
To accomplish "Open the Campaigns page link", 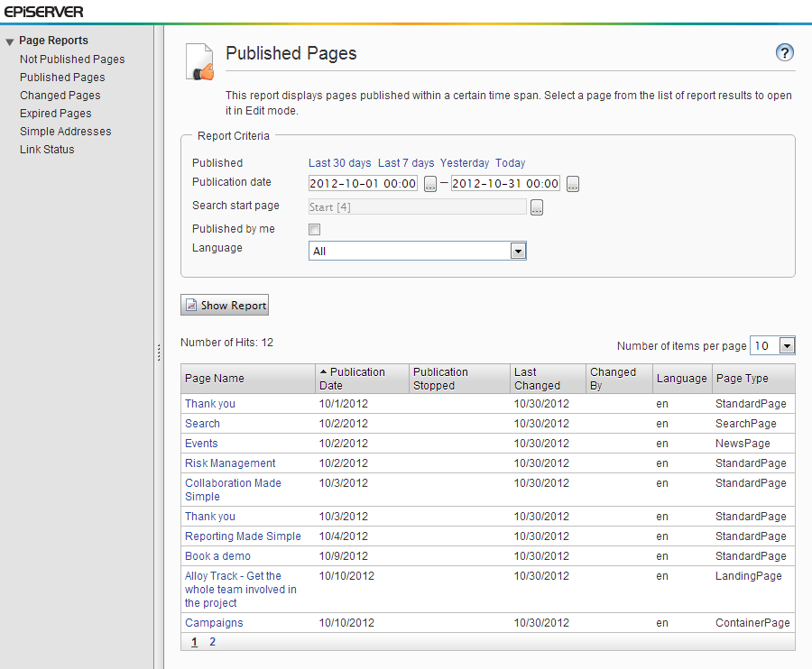I will tap(214, 623).
